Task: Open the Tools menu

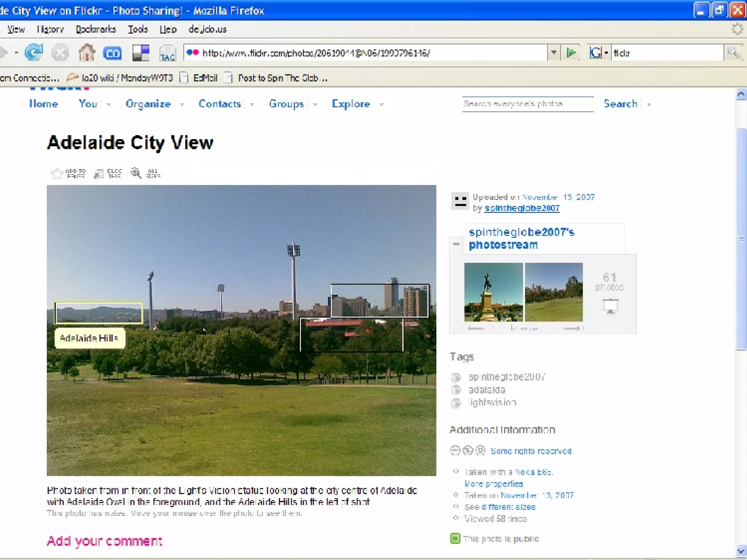Action: (x=138, y=29)
